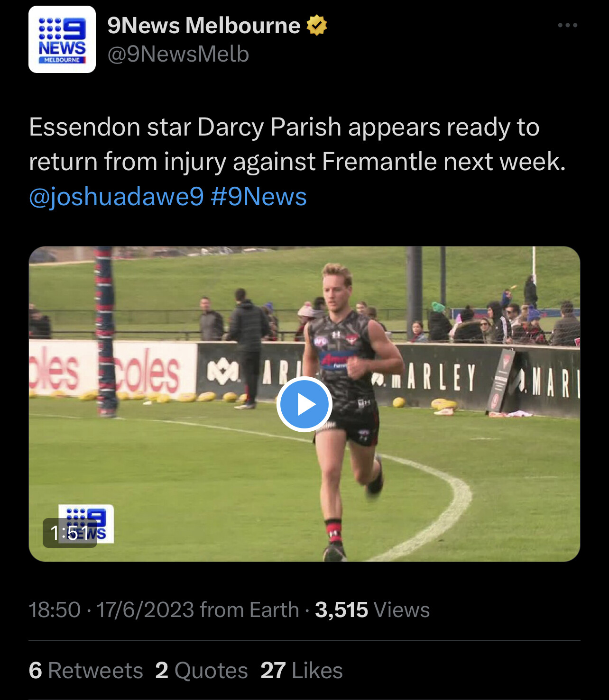
Task: Open the @joshuadawe9 mention link
Action: [116, 196]
